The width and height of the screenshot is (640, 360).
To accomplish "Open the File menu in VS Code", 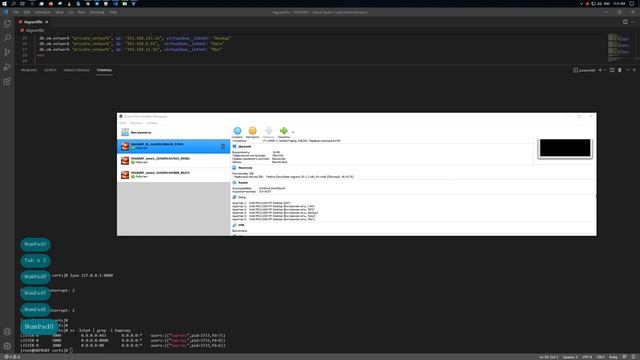I will (x=16, y=12).
